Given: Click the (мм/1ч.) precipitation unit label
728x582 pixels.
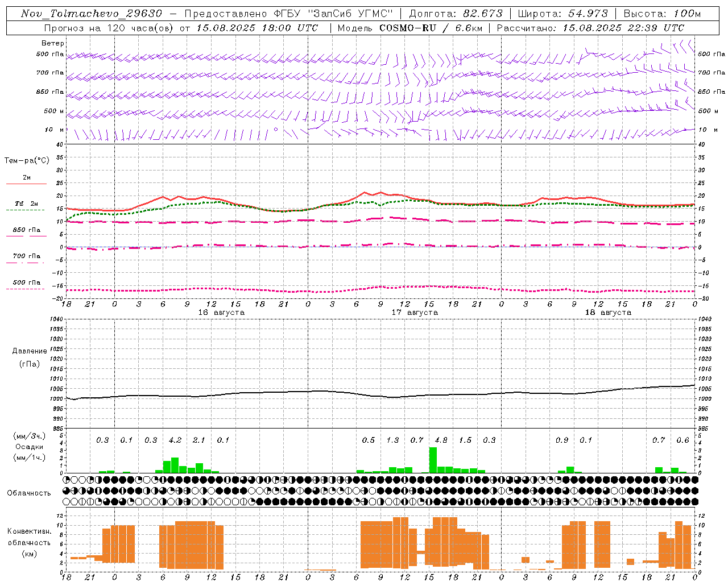Looking at the screenshot, I should [x=30, y=458].
